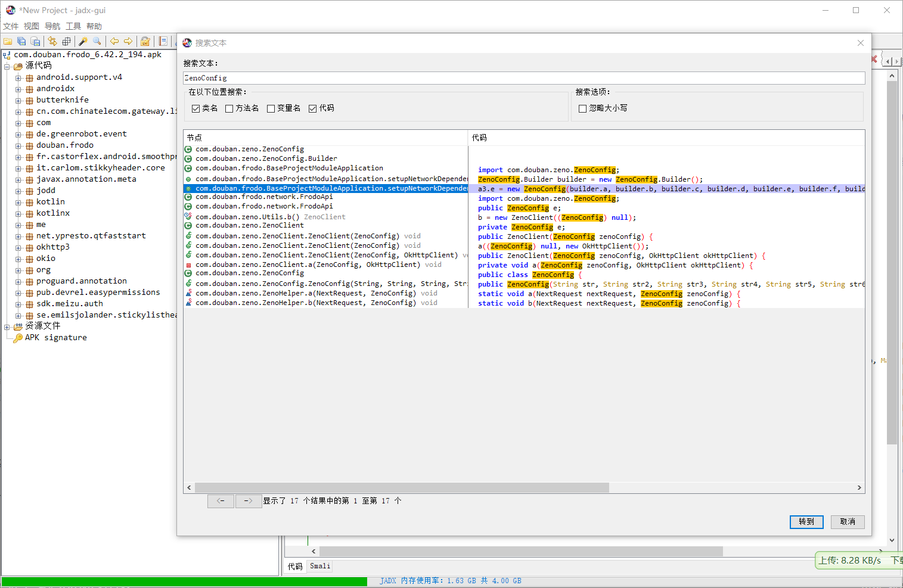Click the editor vertical scrollbar behind the dialog
The image size is (903, 588).
coord(892,262)
